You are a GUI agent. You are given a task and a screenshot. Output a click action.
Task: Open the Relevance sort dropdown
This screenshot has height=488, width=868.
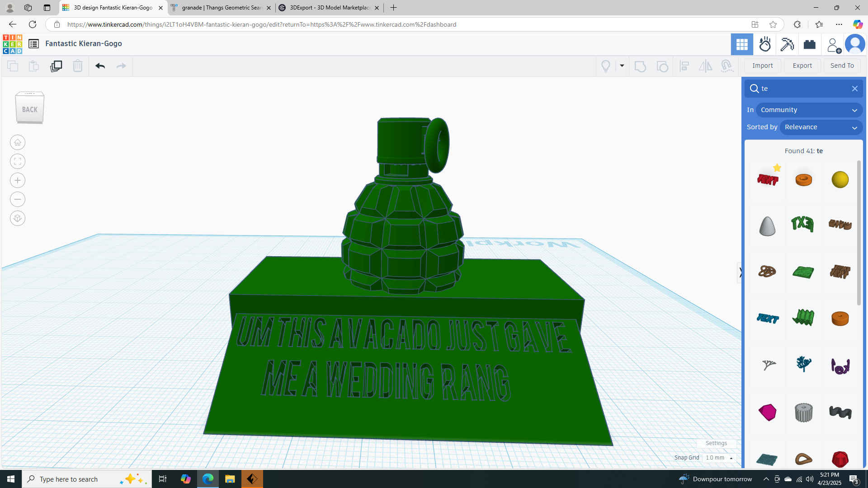click(821, 127)
